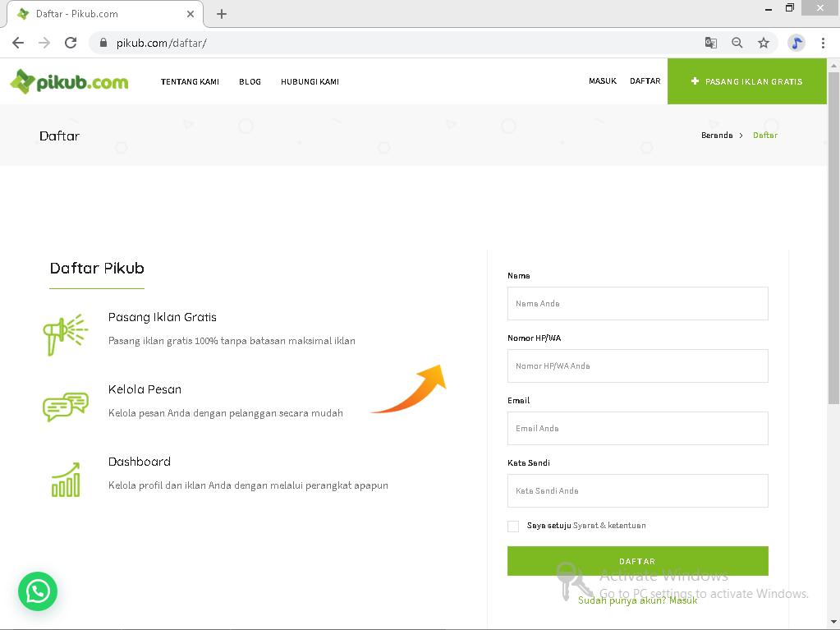Click the Kelola Pesan chat bubbles icon

65,406
